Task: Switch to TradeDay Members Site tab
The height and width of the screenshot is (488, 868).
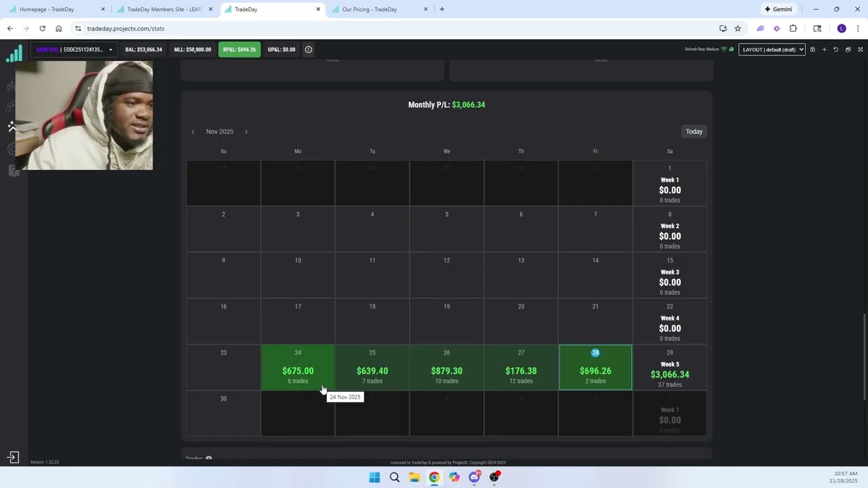Action: click(165, 9)
